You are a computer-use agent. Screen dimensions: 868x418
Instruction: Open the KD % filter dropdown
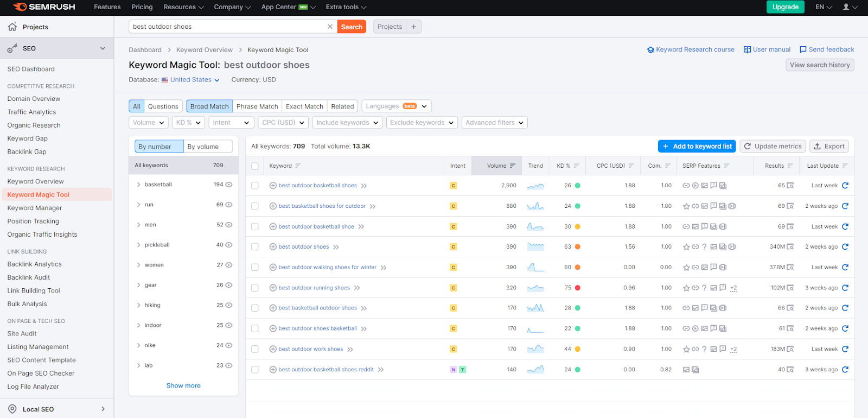(188, 123)
